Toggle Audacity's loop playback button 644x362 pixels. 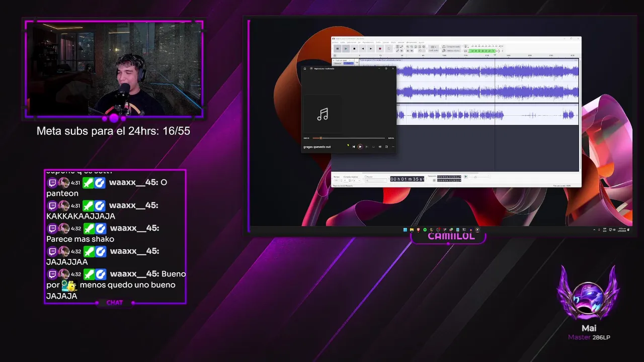coord(389,49)
